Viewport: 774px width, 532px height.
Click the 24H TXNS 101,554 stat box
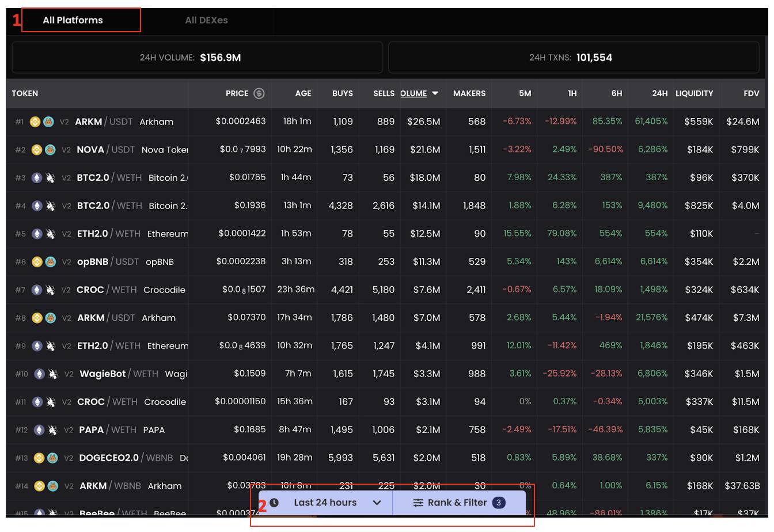point(574,58)
